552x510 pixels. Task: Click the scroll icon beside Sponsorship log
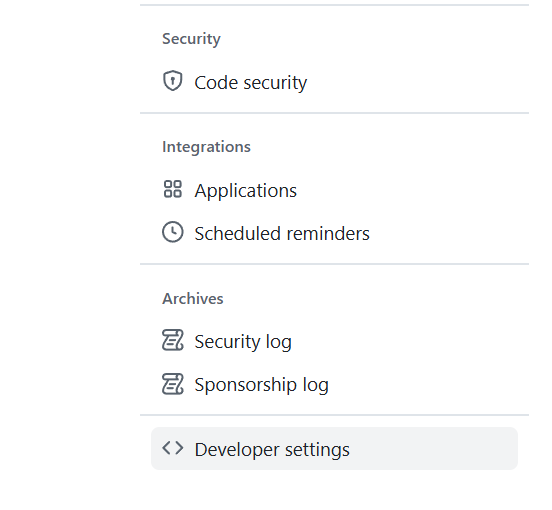172,384
